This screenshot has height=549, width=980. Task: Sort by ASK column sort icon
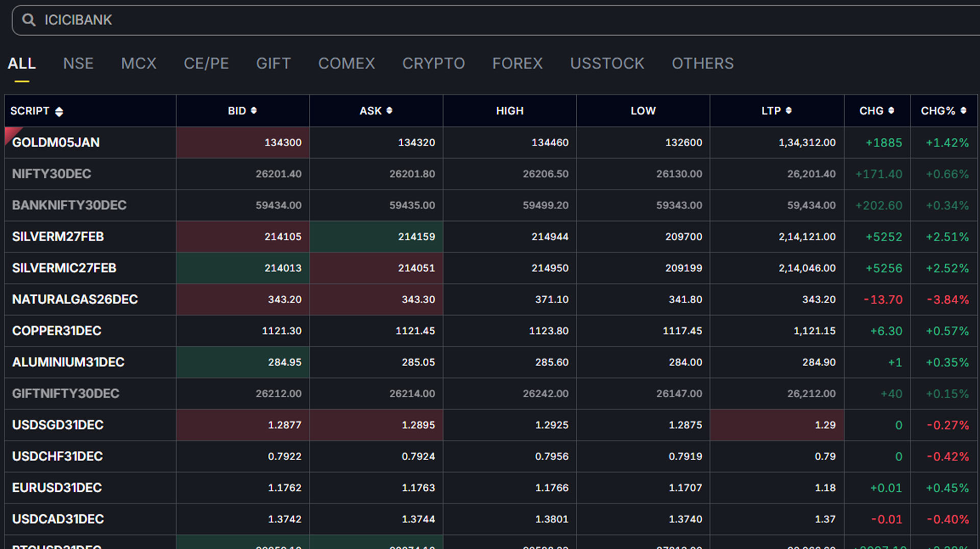point(389,110)
